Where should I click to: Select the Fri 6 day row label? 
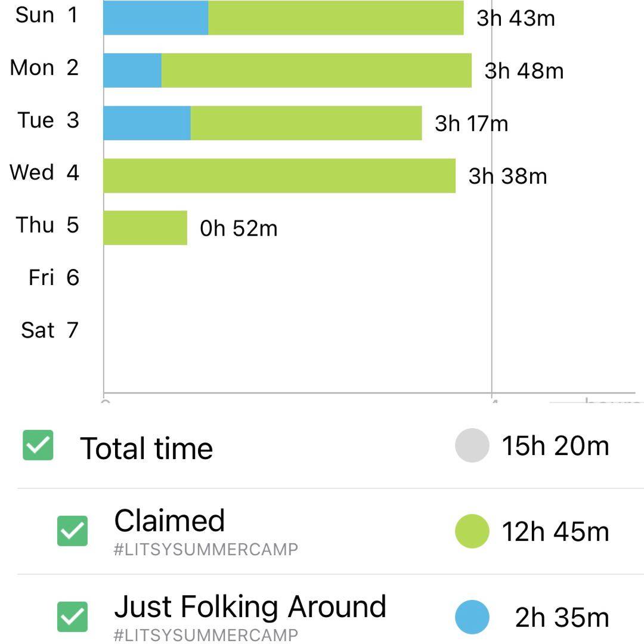(x=54, y=277)
